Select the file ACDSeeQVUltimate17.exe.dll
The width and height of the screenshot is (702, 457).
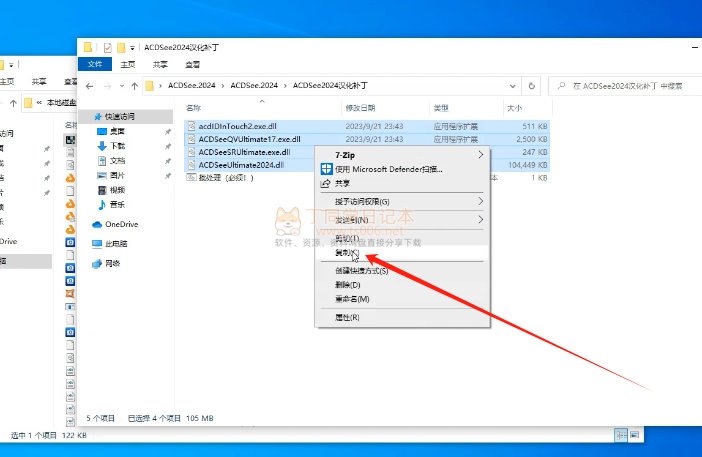(249, 139)
